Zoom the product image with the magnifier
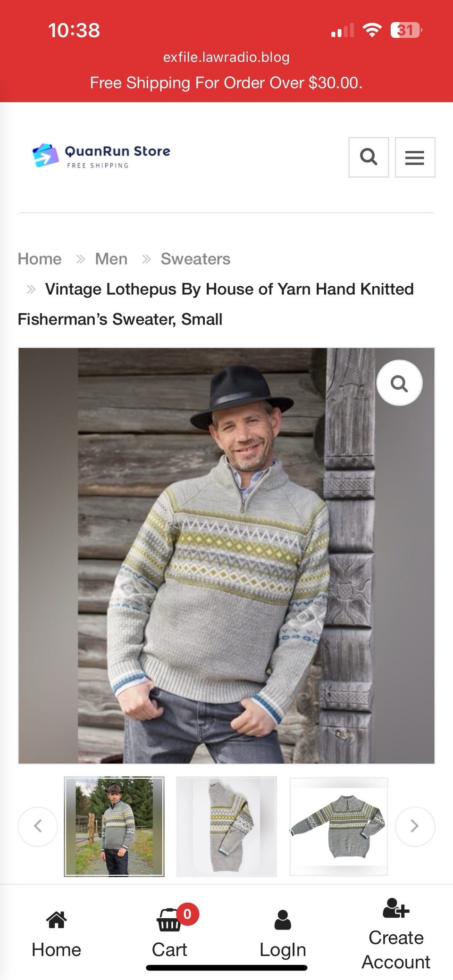 click(x=399, y=383)
